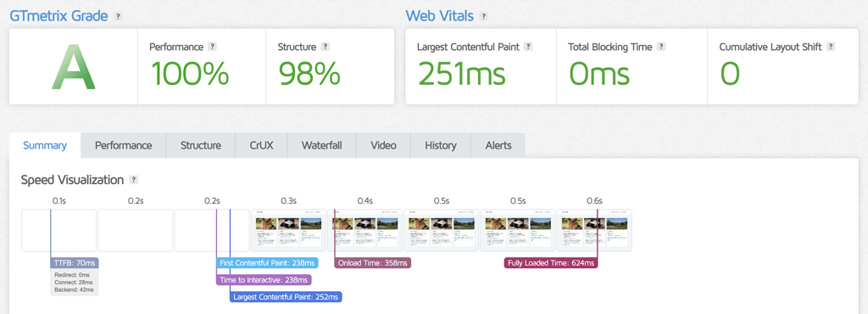
Task: Select the filmstrip thumbnail under 0.4s
Action: point(364,230)
